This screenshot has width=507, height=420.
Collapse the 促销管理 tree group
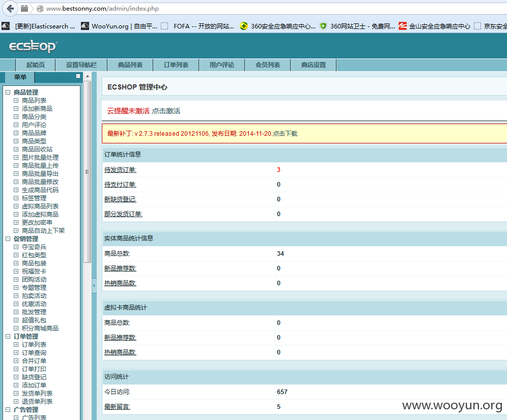8,239
